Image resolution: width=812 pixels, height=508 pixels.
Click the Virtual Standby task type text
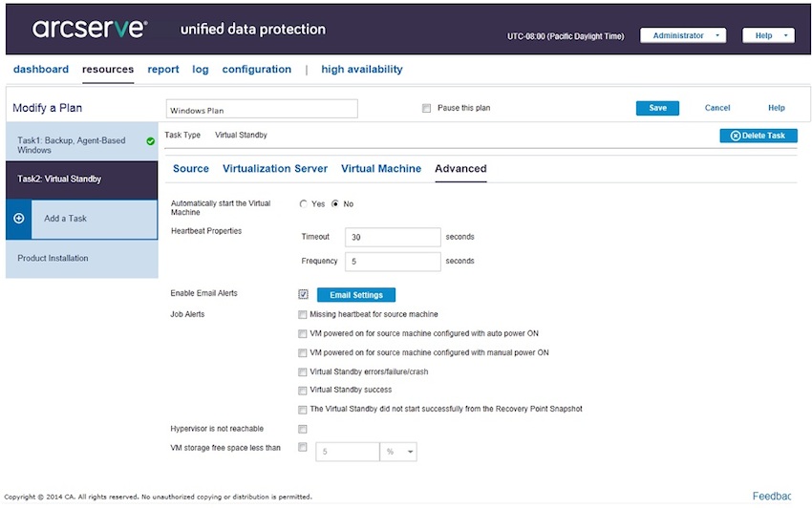[241, 136]
